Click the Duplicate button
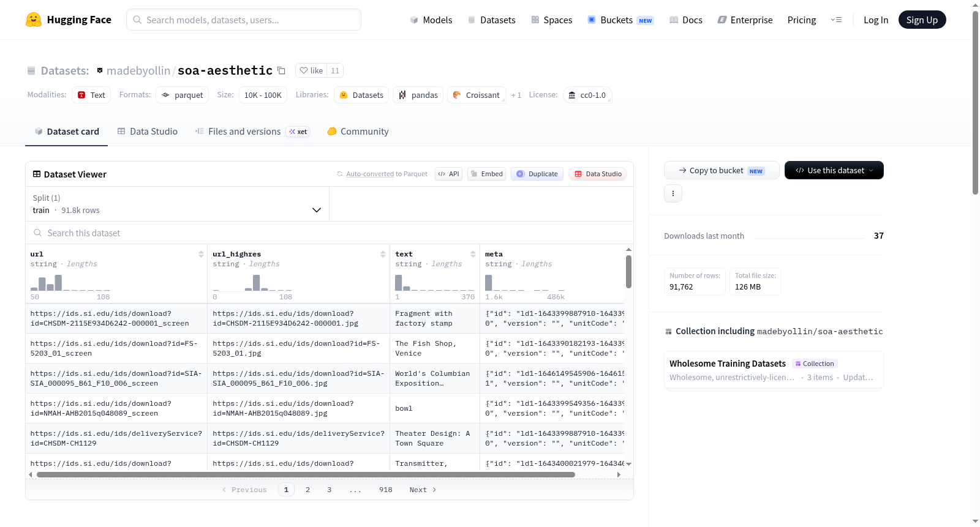The height and width of the screenshot is (527, 980). pyautogui.click(x=537, y=174)
